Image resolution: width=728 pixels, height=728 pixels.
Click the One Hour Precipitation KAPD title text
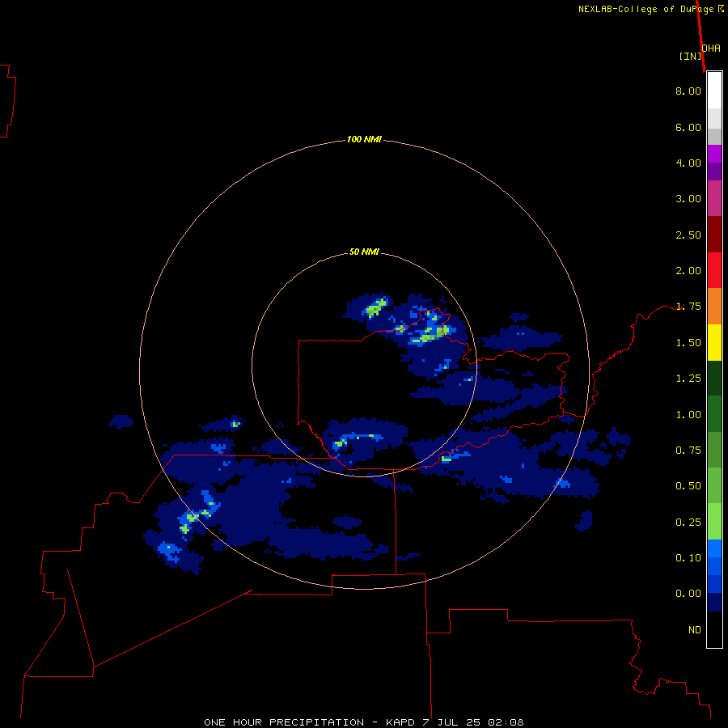click(x=364, y=722)
